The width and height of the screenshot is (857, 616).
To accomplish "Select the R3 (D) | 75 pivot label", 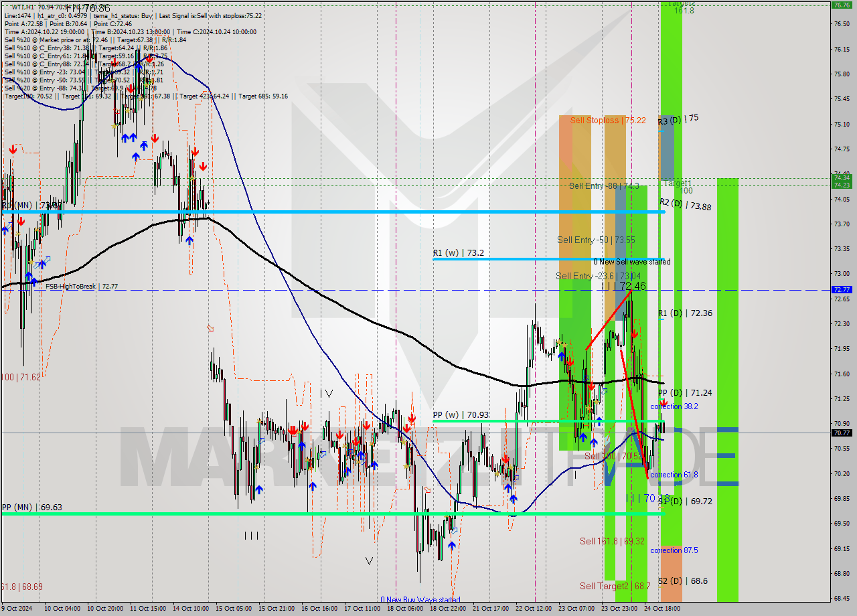I will click(678, 119).
